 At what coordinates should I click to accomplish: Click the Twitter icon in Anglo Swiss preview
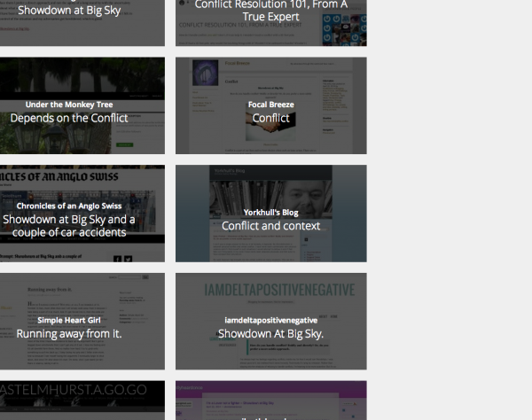point(128,259)
